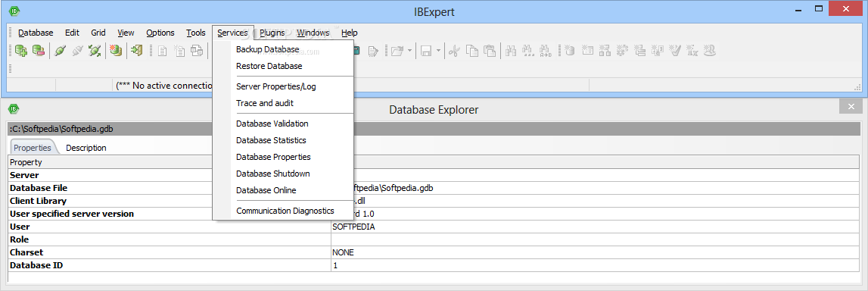Click the Disconnect from Database grey plug icon
The image size is (868, 291).
click(x=77, y=51)
